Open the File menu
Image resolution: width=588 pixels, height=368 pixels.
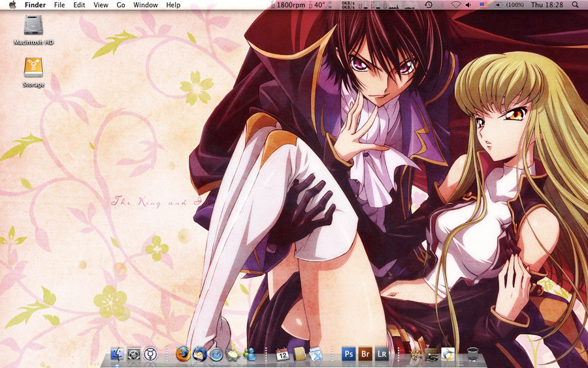click(x=59, y=5)
